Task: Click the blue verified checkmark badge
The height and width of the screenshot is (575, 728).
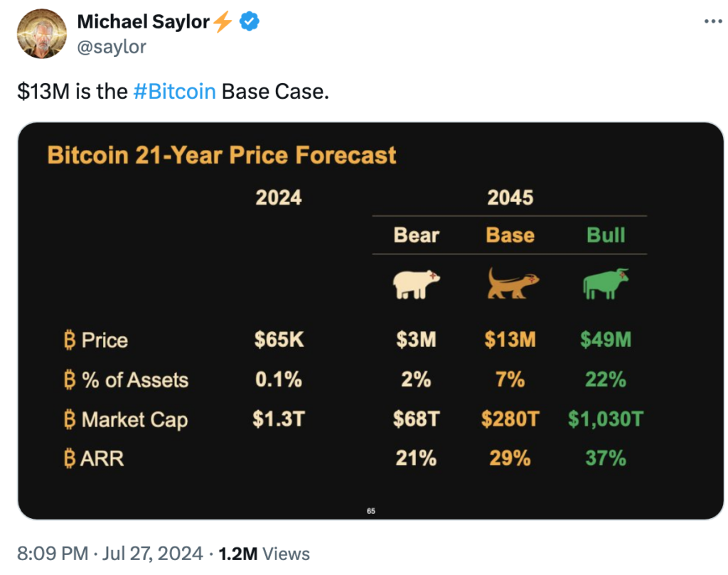Action: tap(248, 22)
